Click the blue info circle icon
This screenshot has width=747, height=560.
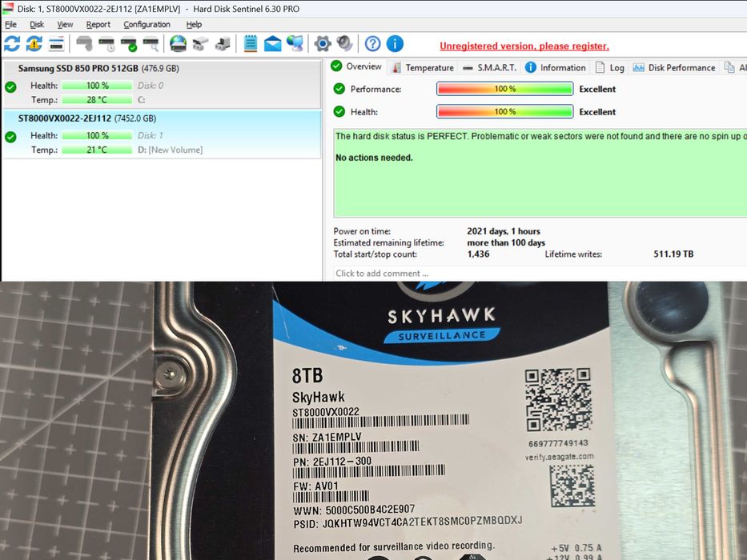click(x=395, y=44)
